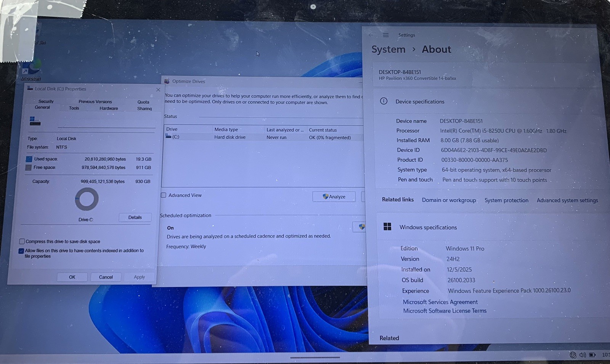Open Microsoft Services Agreement link
Screen dimensions: 610x364
click(x=440, y=302)
